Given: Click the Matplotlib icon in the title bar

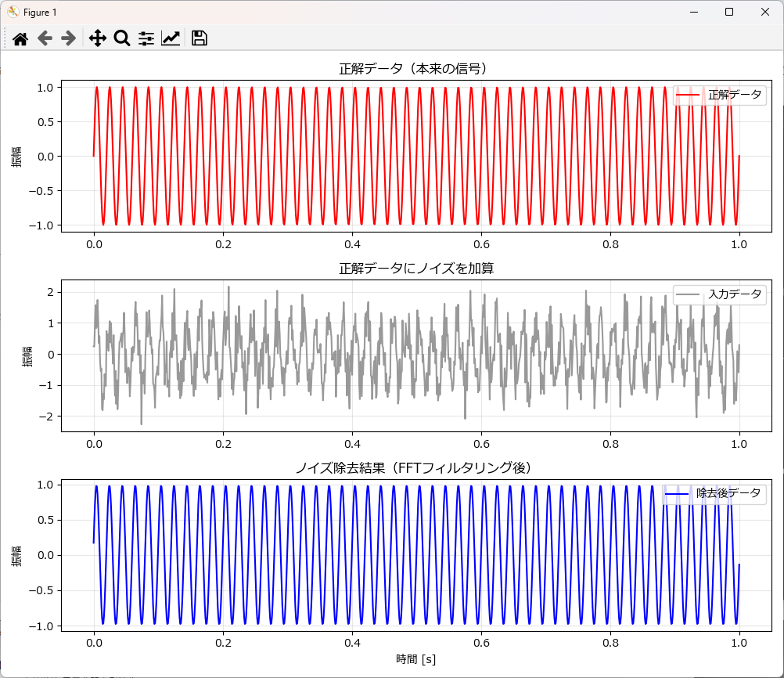Looking at the screenshot, I should 13,12.
